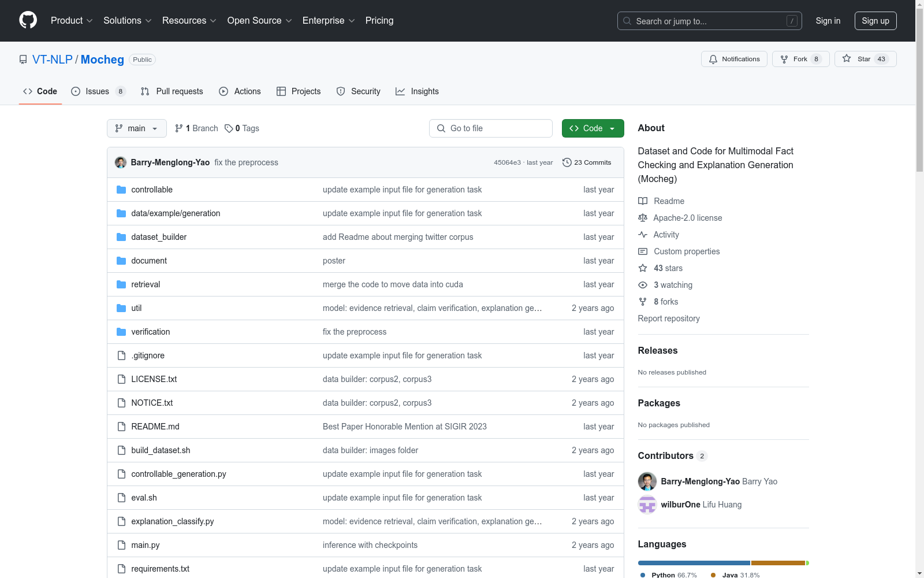Expand the Resources menu

(189, 21)
